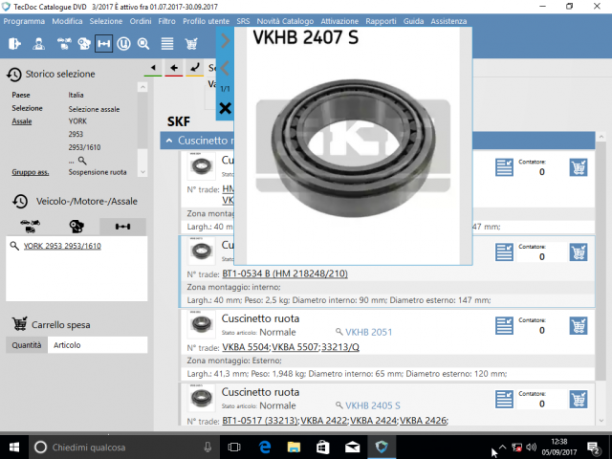Add BT1-0534 B bearing to the cart
This screenshot has width=612, height=459.
[x=578, y=252]
